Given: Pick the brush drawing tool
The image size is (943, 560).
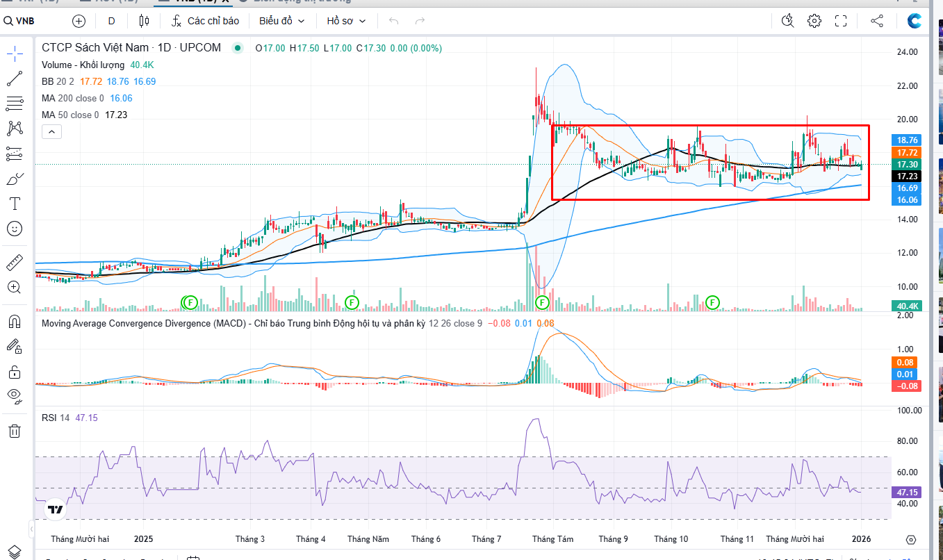Looking at the screenshot, I should (15, 179).
